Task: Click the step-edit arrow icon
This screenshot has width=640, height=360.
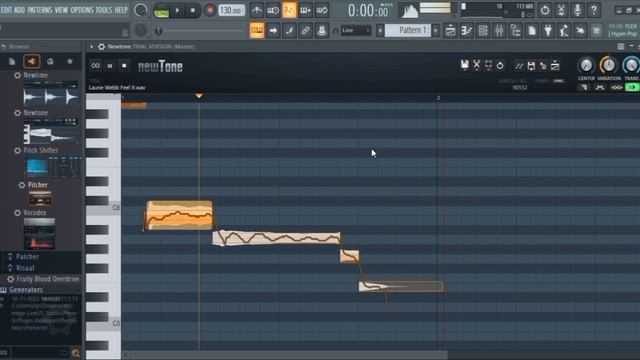Action: click(x=273, y=30)
